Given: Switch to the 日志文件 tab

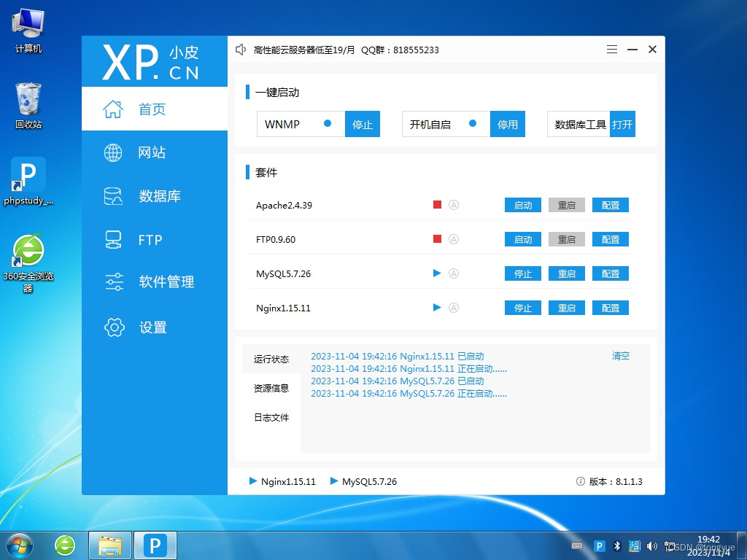Looking at the screenshot, I should pyautogui.click(x=270, y=417).
